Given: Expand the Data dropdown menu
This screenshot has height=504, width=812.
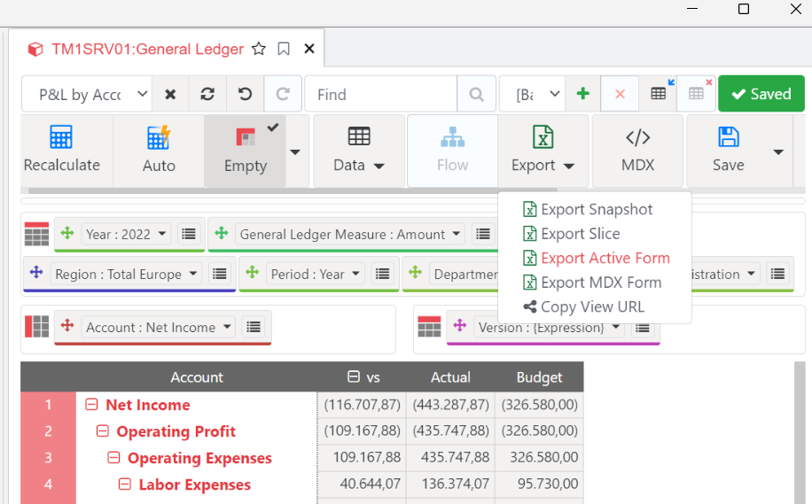Looking at the screenshot, I should [x=358, y=150].
